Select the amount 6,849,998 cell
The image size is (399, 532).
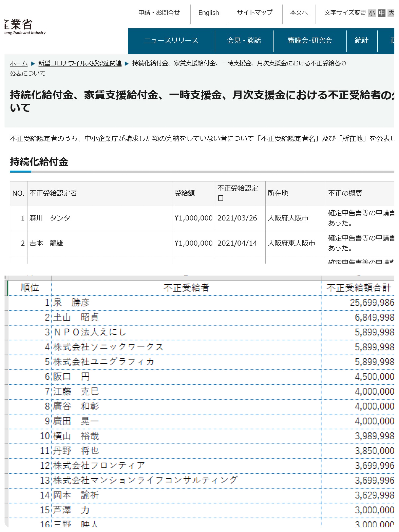point(358,318)
